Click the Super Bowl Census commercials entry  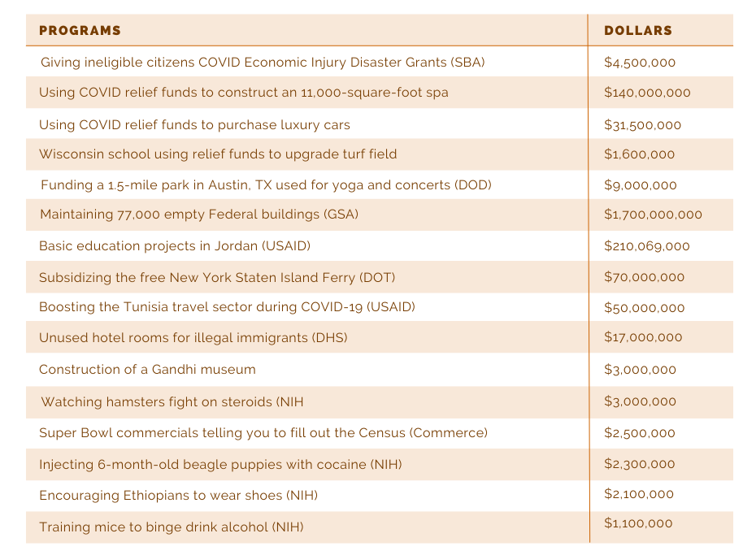[x=263, y=433]
